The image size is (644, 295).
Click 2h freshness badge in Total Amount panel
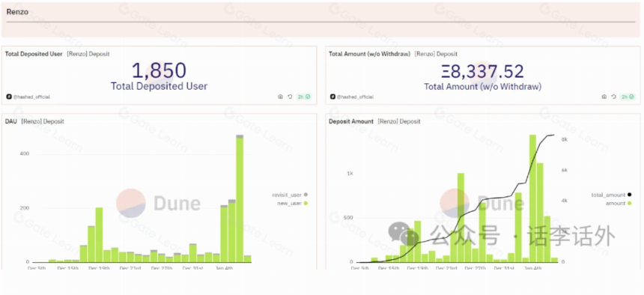pyautogui.click(x=628, y=97)
